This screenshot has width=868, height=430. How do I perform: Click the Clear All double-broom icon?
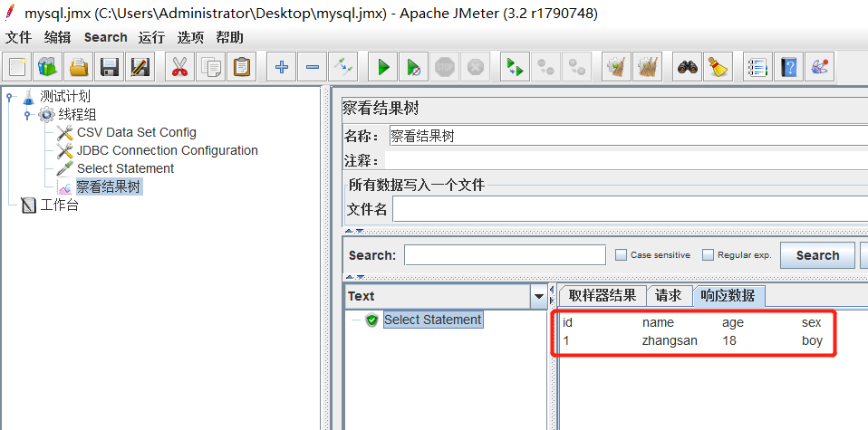click(x=647, y=68)
